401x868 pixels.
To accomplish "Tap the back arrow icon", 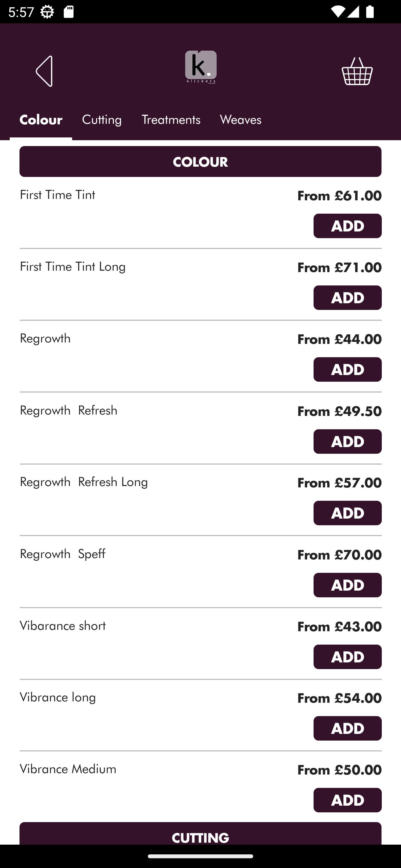I will [x=45, y=71].
